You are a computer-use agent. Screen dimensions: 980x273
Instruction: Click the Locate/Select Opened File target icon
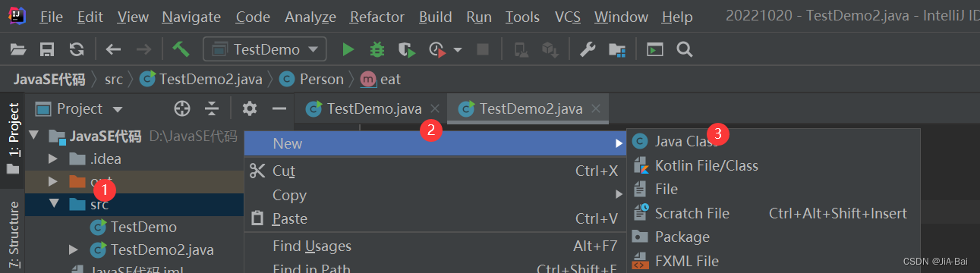(x=181, y=108)
